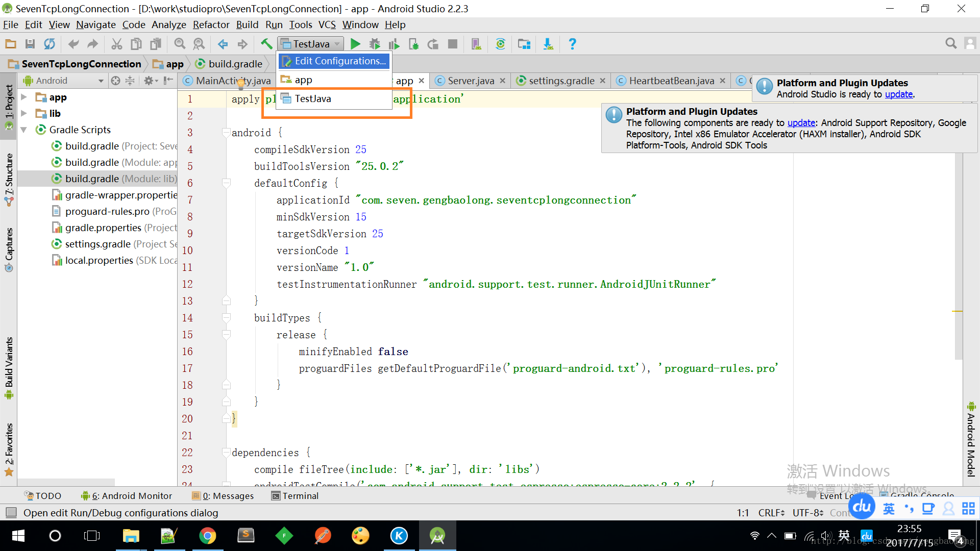
Task: Attach debugger to Android process icon
Action: [413, 44]
